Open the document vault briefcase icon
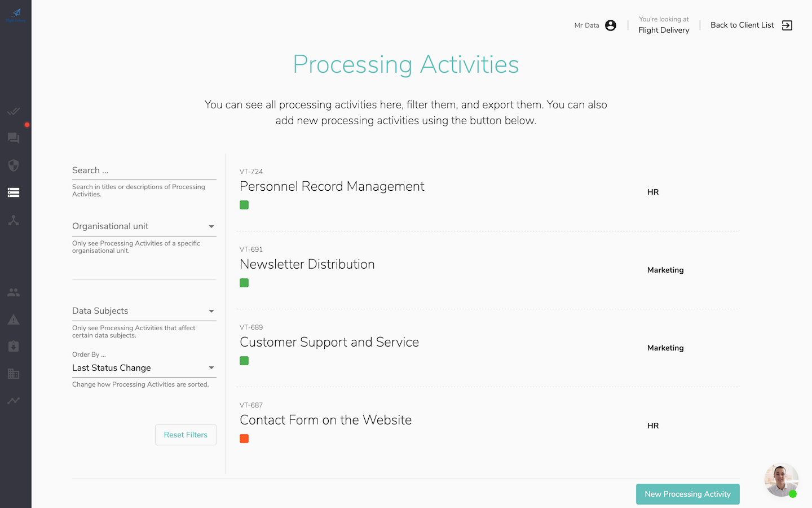Viewport: 812px width, 508px height. click(x=14, y=346)
